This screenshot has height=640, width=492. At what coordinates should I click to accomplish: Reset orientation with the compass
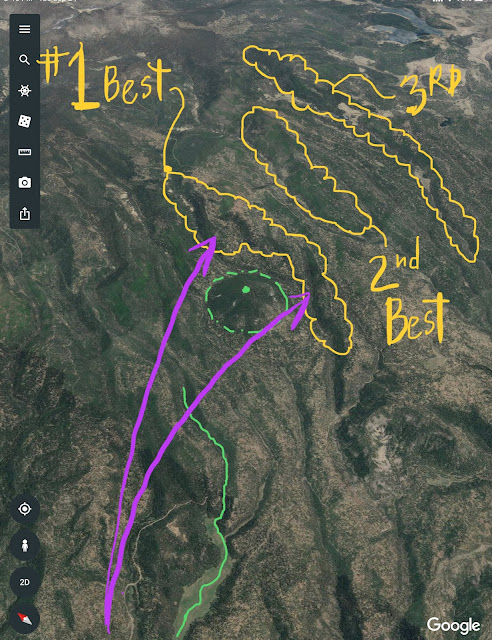click(24, 618)
